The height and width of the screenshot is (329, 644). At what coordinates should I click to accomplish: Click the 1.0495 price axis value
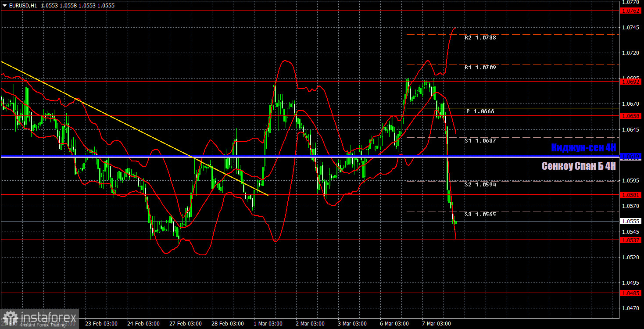click(631, 283)
